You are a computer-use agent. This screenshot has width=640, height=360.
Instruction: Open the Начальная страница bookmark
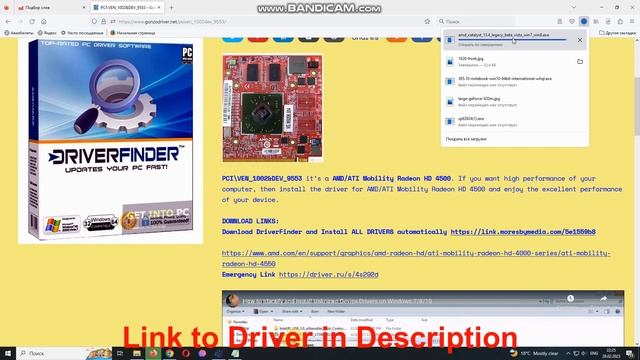point(133,33)
